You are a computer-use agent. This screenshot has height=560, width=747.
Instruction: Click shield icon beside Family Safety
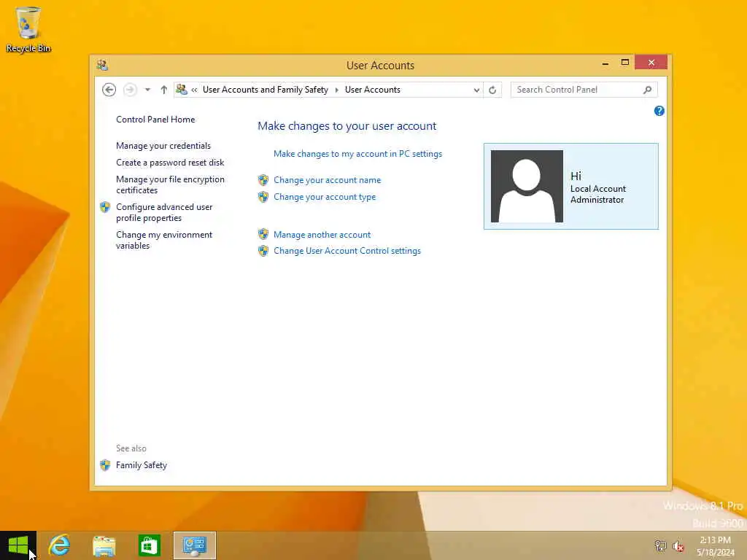click(x=105, y=465)
